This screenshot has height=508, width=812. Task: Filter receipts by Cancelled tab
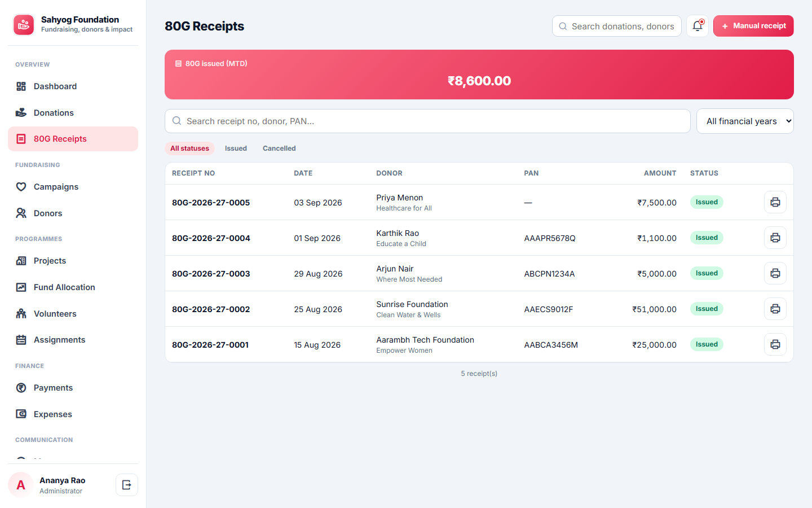point(279,148)
